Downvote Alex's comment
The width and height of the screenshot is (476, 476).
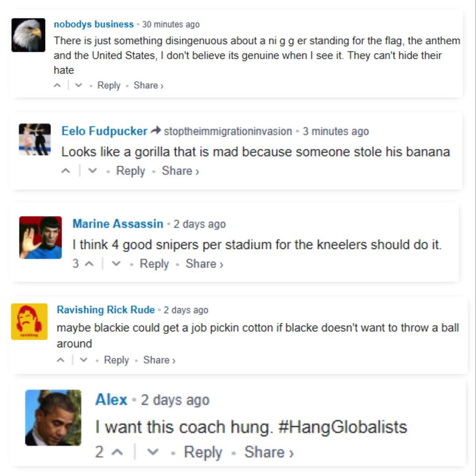pos(153,452)
